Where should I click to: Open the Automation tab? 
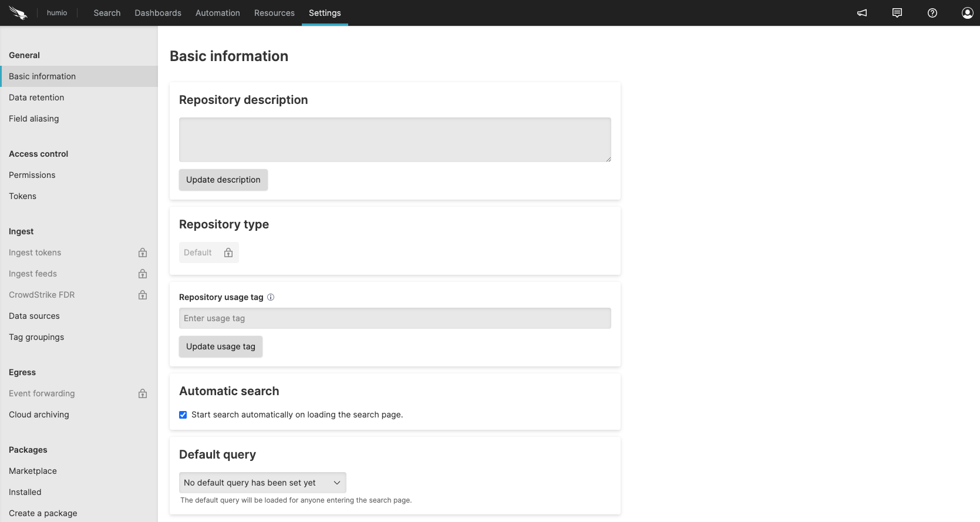217,13
